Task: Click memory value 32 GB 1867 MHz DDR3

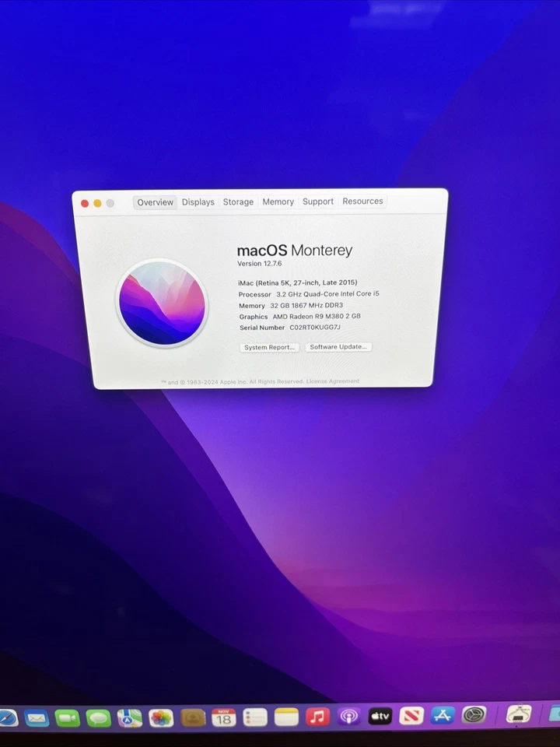Action: [306, 305]
